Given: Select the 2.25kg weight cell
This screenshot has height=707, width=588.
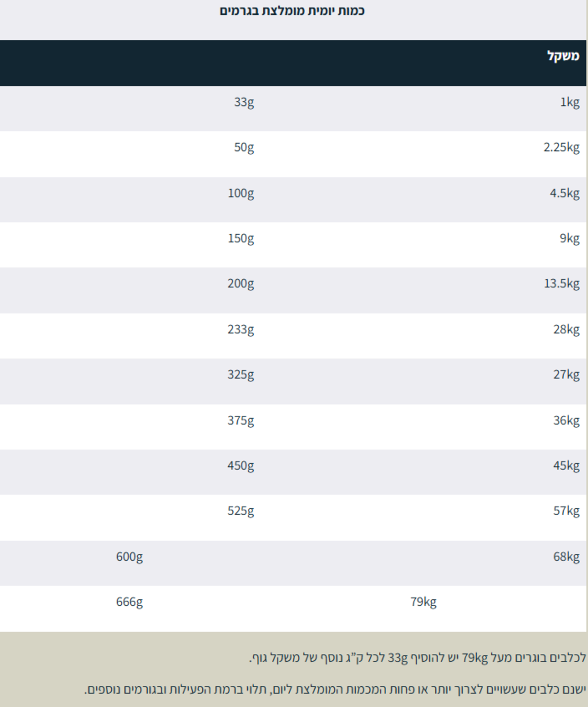Looking at the screenshot, I should [x=562, y=148].
